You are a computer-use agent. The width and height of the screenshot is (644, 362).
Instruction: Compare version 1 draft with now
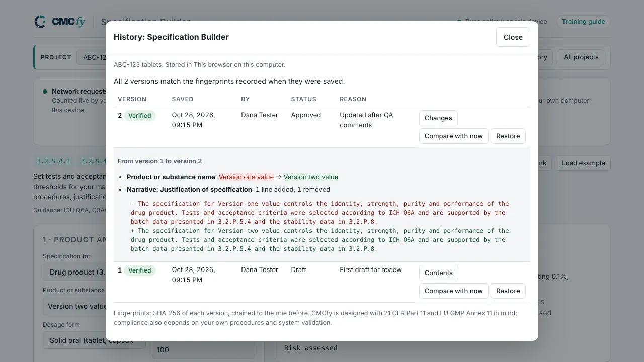(x=453, y=291)
